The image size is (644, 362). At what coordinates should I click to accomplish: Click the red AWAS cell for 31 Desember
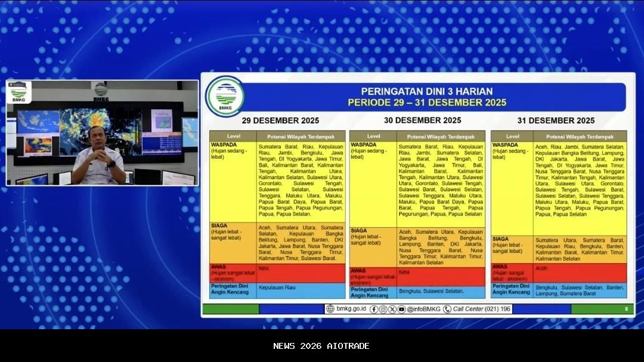coord(579,272)
